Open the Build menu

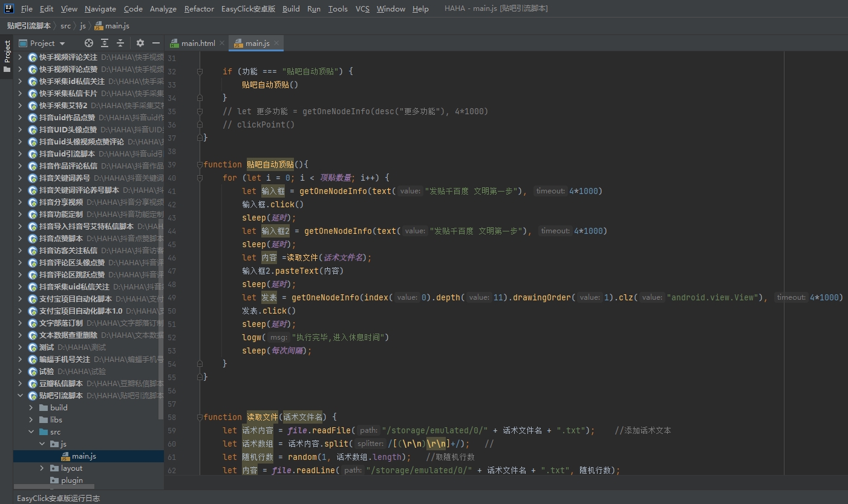[291, 8]
